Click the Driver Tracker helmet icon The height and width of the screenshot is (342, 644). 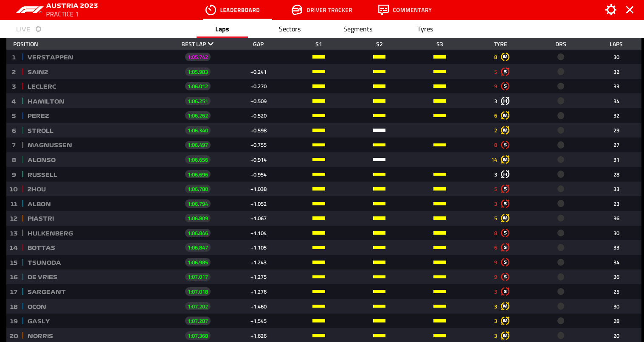[297, 10]
